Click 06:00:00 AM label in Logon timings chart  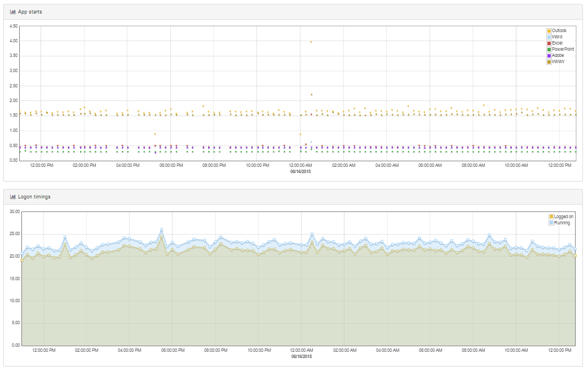point(431,350)
